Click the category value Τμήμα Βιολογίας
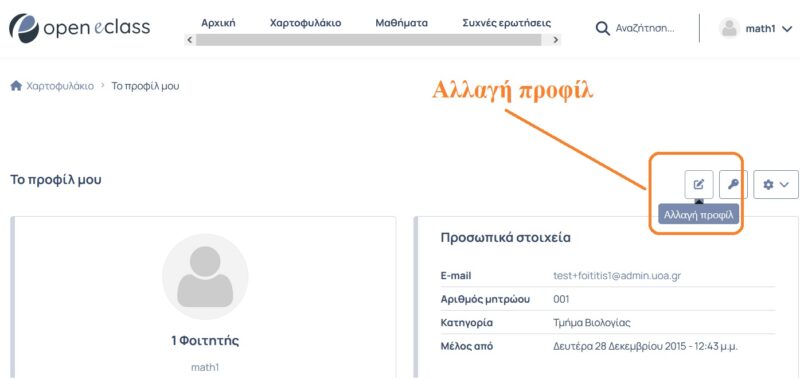This screenshot has height=380, width=800. coord(592,323)
